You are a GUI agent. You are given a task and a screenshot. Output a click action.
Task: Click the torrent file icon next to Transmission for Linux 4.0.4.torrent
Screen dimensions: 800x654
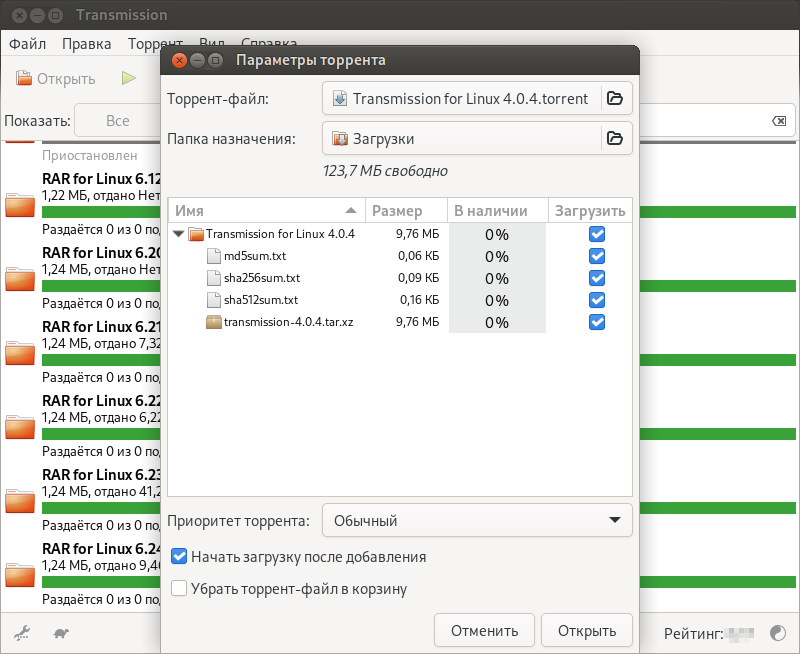(340, 98)
